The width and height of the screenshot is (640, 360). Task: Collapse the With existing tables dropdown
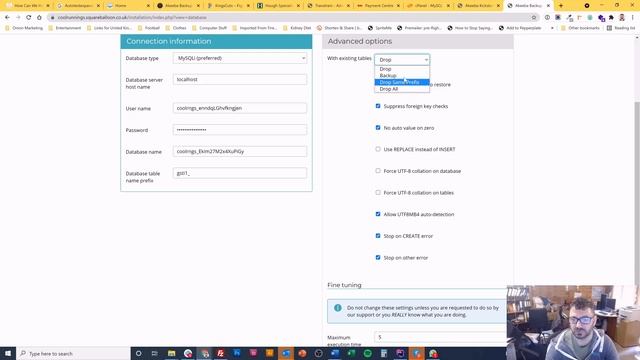(x=402, y=60)
